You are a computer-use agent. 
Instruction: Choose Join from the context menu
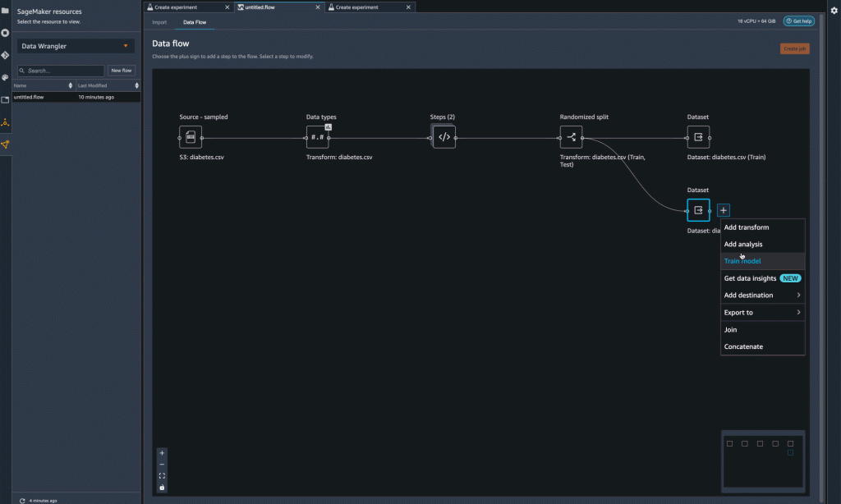tap(762, 330)
